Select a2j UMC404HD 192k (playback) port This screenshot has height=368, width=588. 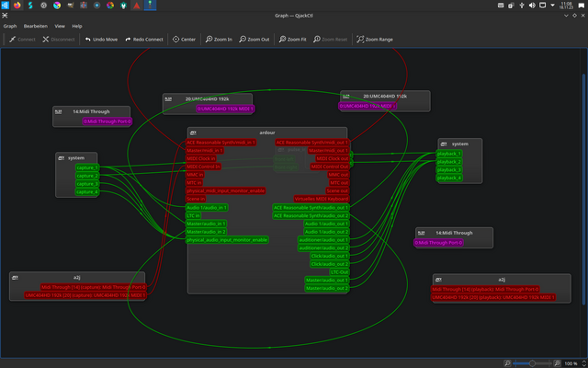493,297
